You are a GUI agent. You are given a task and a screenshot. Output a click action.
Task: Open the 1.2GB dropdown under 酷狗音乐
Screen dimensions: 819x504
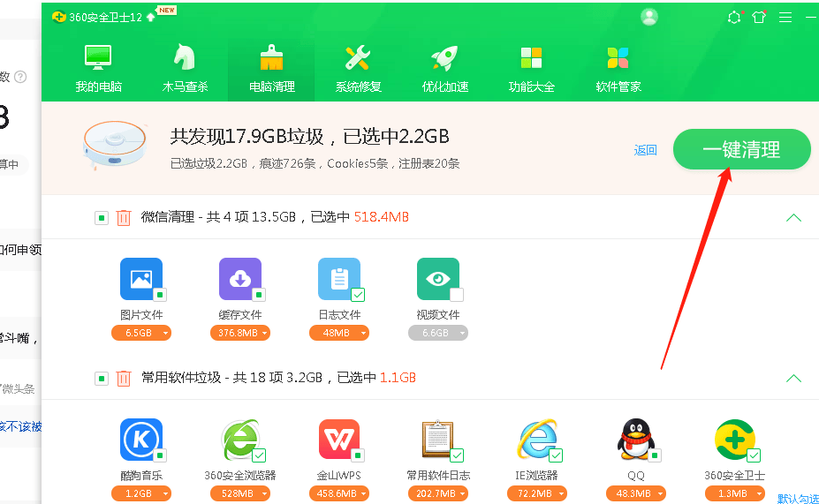(x=141, y=493)
